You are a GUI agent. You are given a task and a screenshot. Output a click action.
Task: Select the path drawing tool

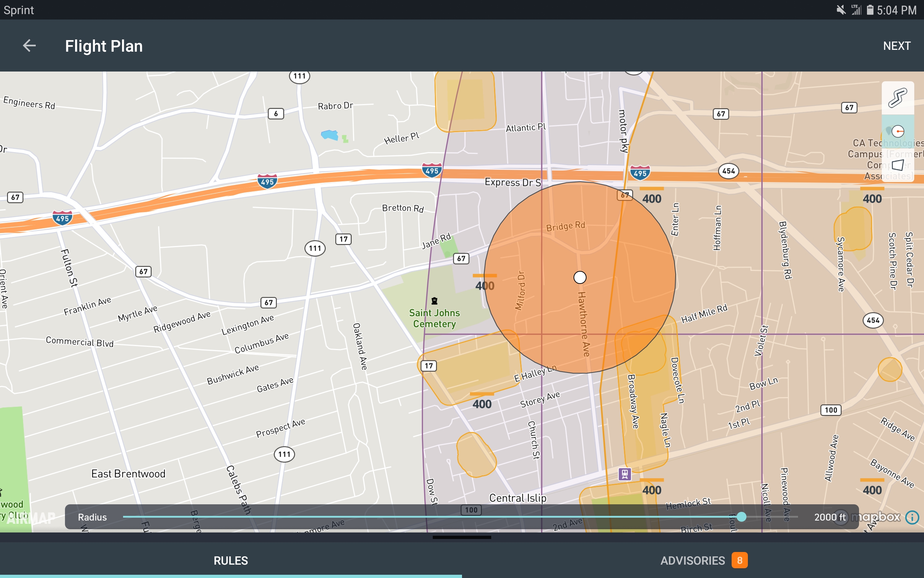click(897, 98)
